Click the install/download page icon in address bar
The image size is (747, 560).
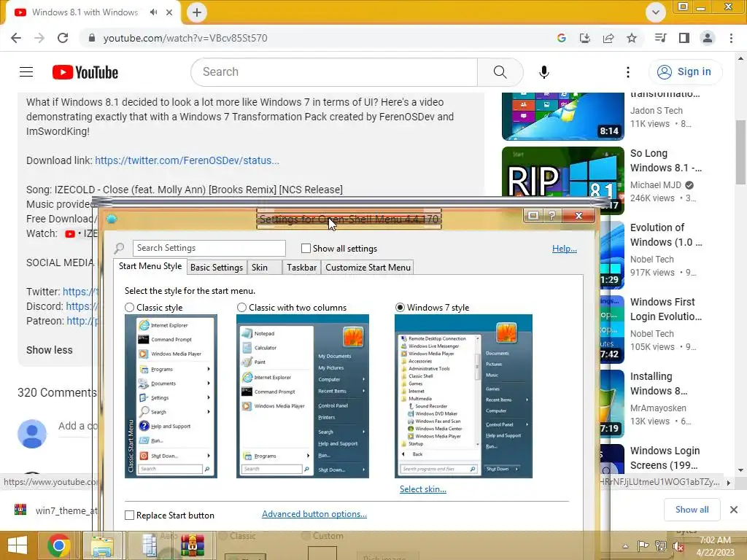585,38
